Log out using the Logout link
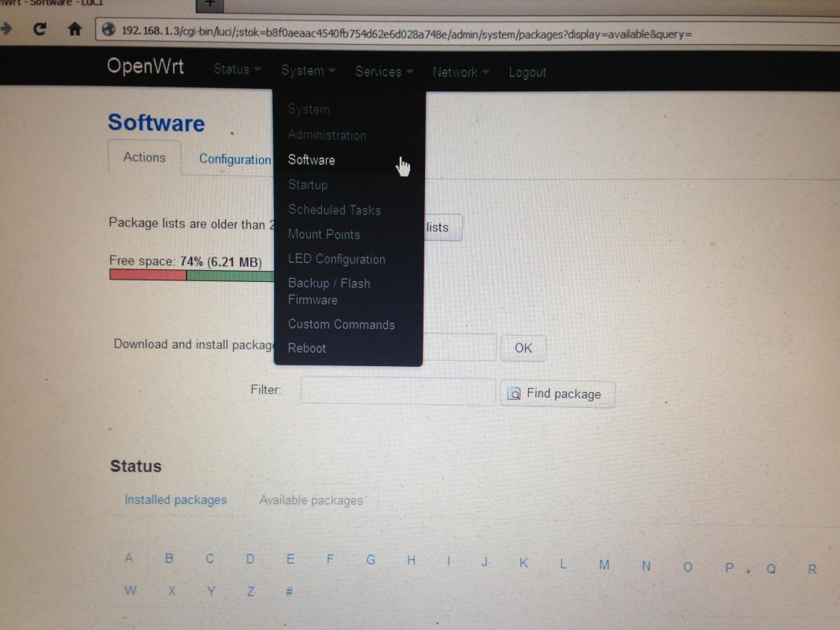 [x=527, y=72]
